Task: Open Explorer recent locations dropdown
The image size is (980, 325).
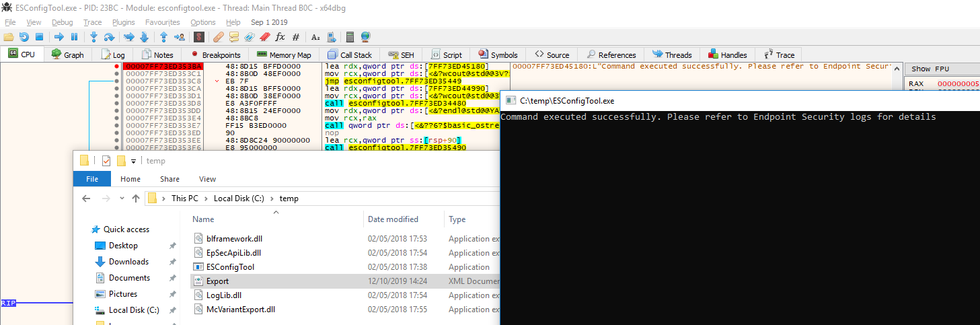Action: click(x=122, y=198)
